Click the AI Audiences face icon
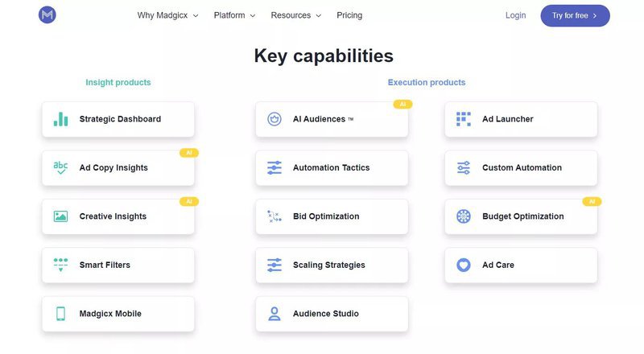 point(275,119)
